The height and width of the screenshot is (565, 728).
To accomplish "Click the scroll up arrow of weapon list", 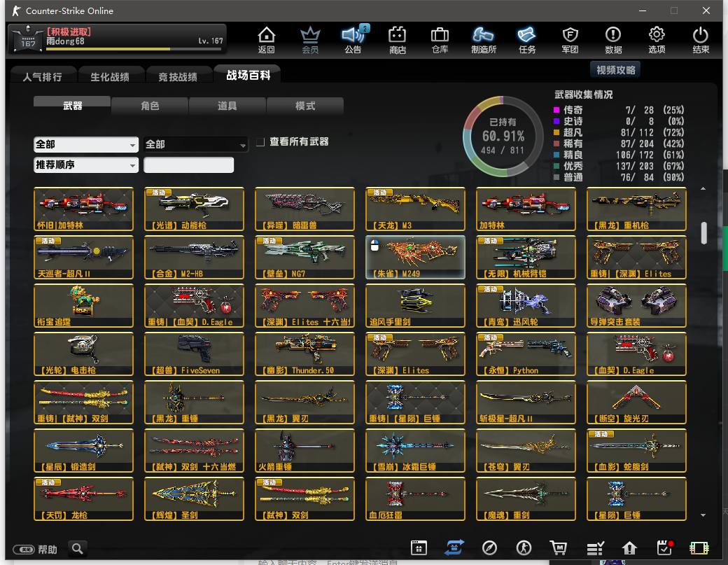I will [703, 188].
